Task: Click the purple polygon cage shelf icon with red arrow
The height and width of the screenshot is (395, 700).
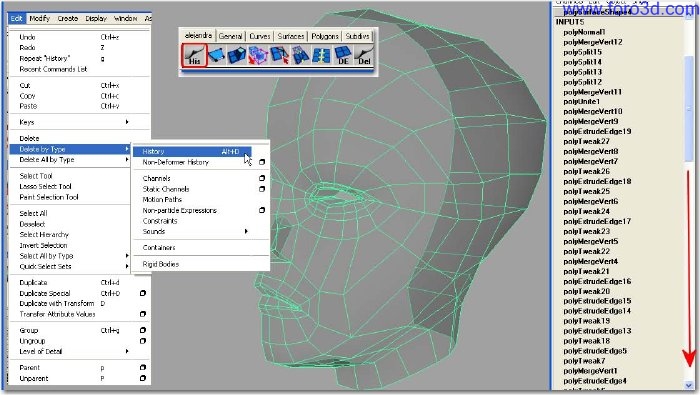Action: [x=258, y=55]
